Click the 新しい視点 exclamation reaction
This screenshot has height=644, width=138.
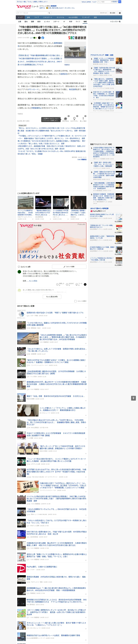[x=83, y=119]
